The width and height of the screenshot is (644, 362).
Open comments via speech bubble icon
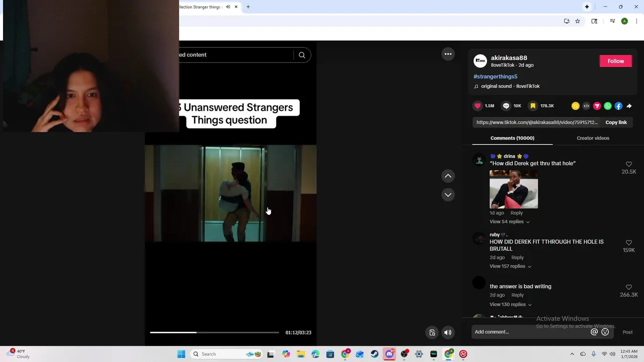pyautogui.click(x=506, y=106)
